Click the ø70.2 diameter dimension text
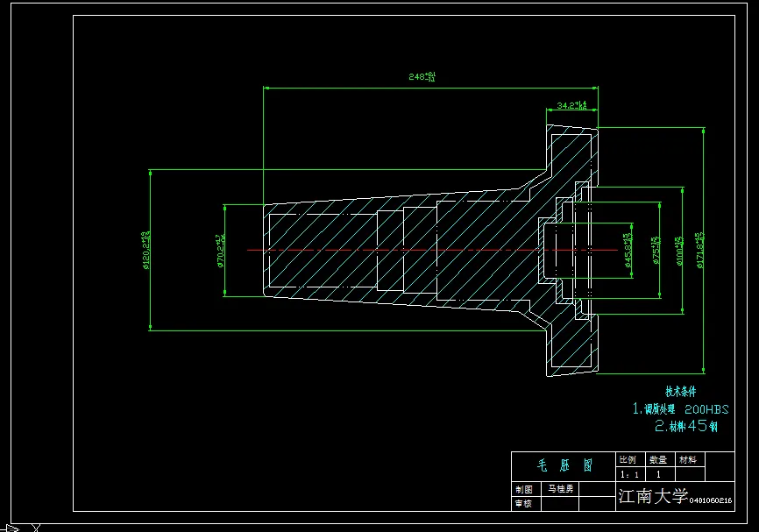Viewport: 759px width, 532px height. pos(220,251)
